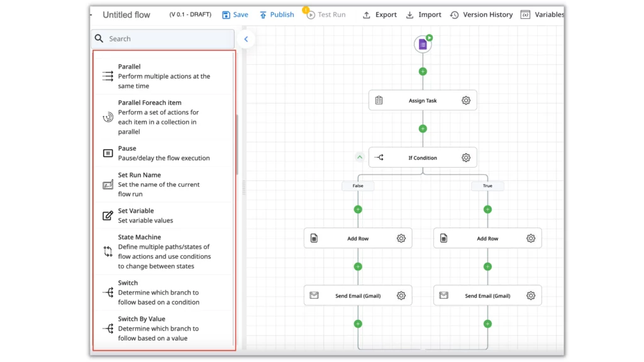Image resolution: width=644 pixels, height=362 pixels.
Task: Open gear on False branch Add Row
Action: coord(401,238)
